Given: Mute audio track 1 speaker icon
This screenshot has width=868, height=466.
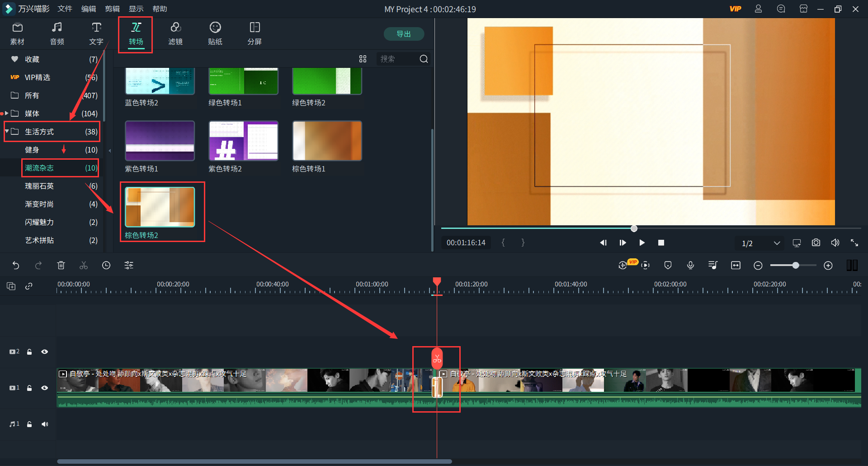Looking at the screenshot, I should pos(45,424).
